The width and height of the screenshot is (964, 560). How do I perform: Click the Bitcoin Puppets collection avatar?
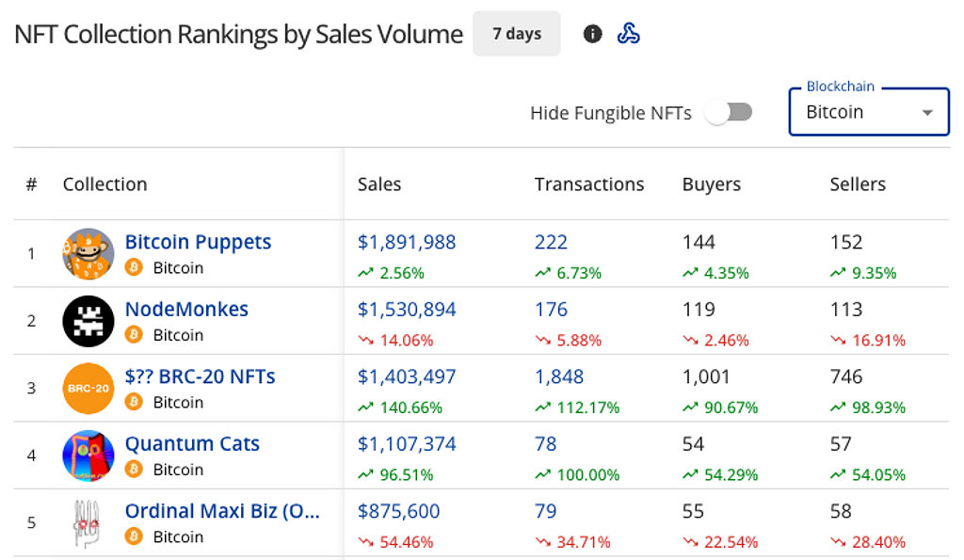88,254
